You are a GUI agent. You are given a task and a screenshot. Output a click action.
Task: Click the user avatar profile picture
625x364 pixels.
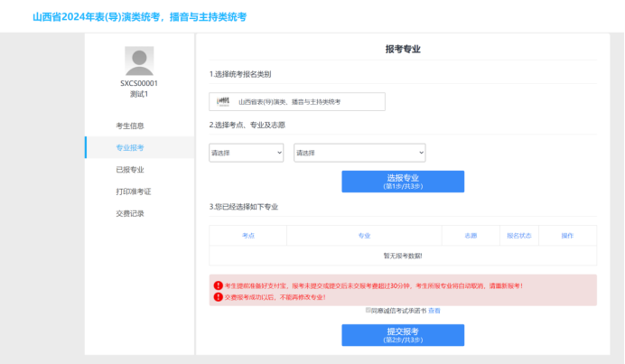(x=139, y=61)
